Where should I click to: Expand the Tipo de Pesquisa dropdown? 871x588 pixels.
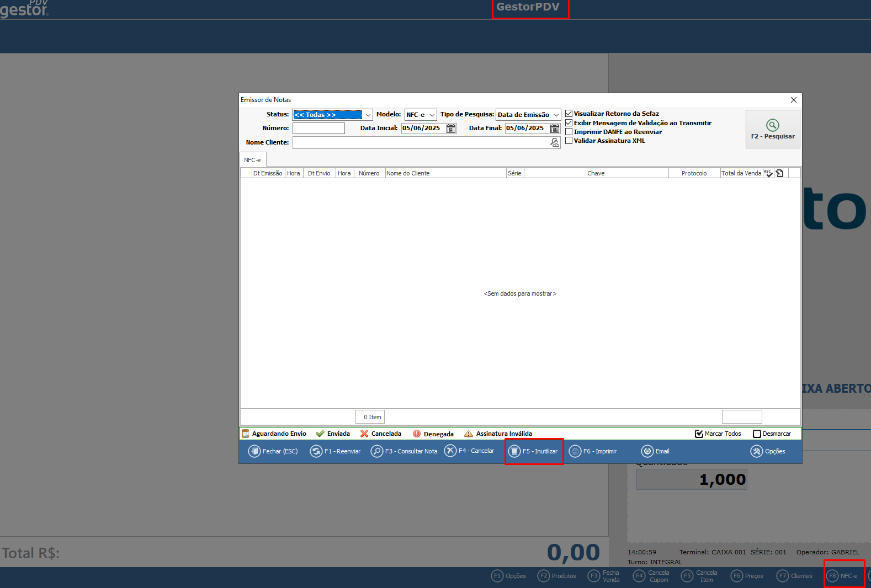point(556,115)
